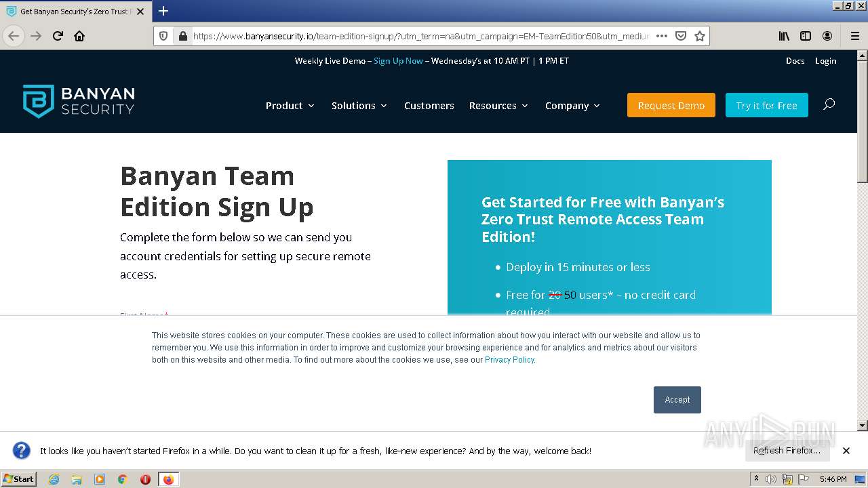Open the Firefox hamburger menu

(854, 36)
